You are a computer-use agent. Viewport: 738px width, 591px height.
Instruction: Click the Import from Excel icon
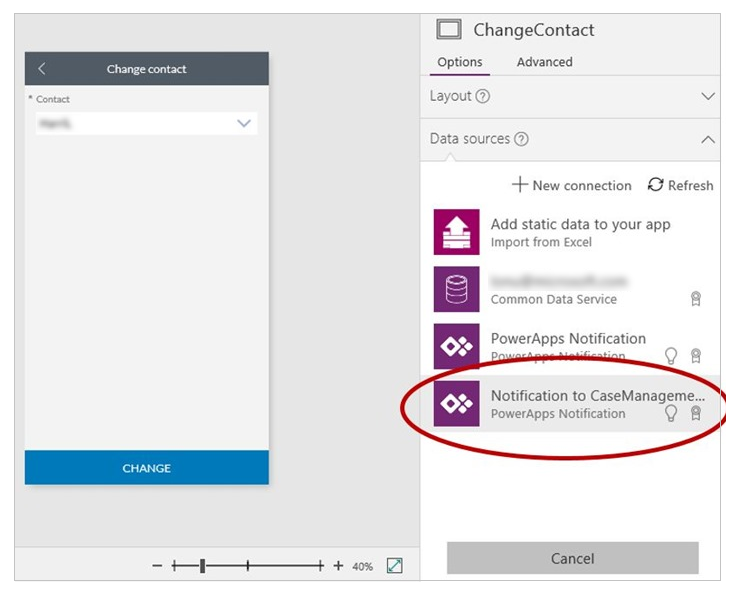[457, 232]
